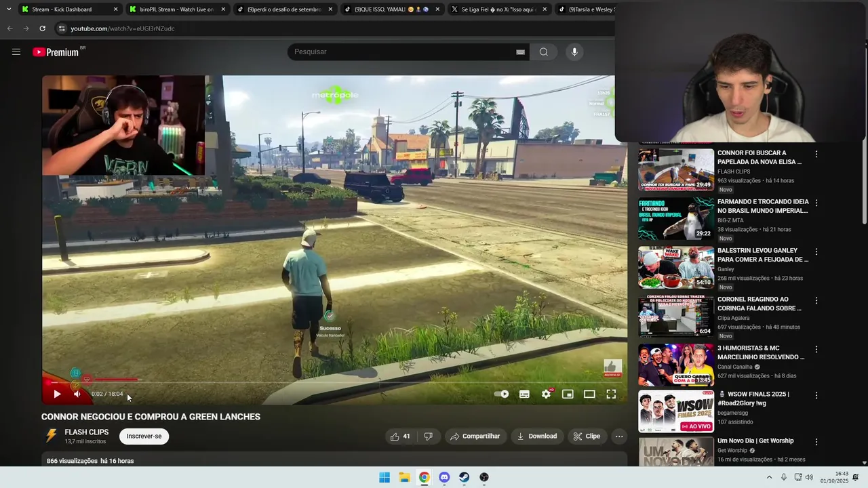
Task: View site information icon in address bar
Action: click(x=62, y=28)
